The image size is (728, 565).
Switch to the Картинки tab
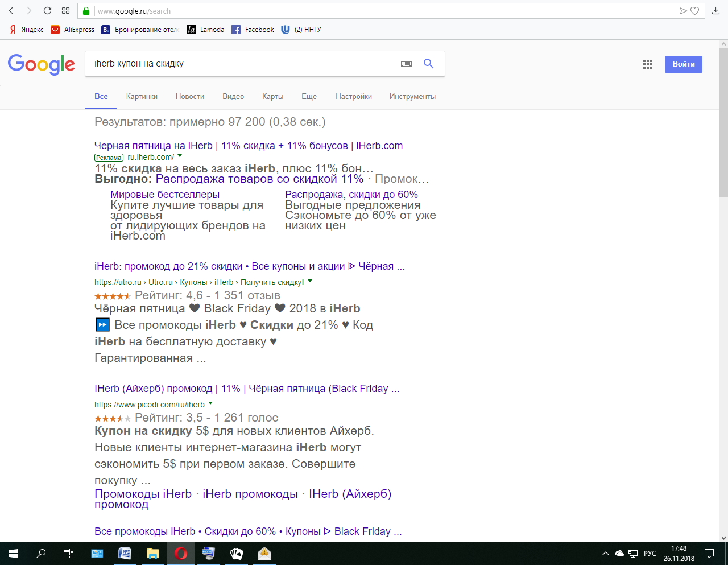(142, 97)
